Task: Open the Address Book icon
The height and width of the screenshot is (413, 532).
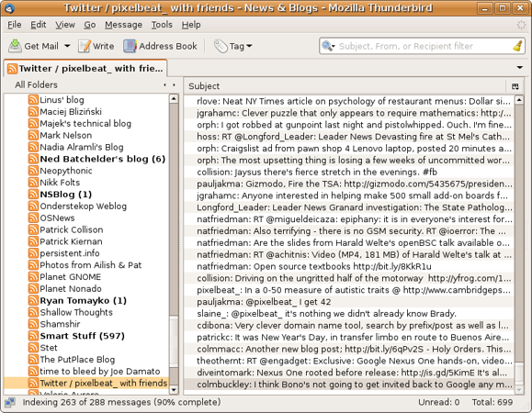Action: (130, 46)
